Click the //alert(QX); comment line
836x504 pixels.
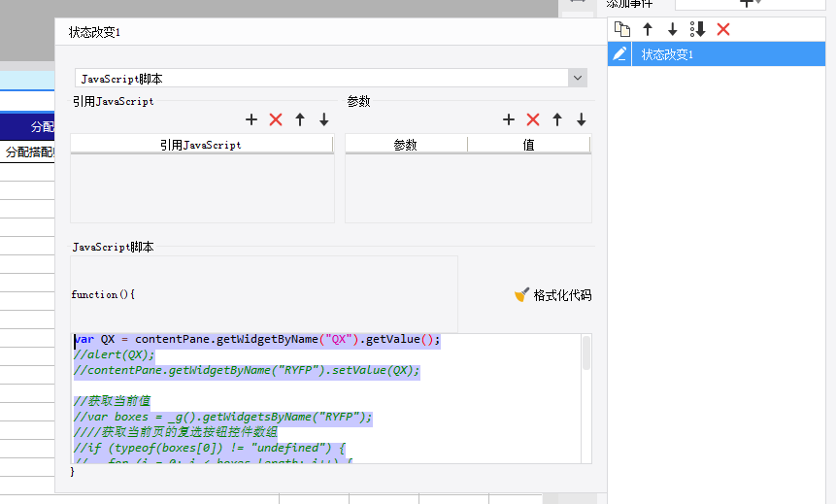(x=114, y=354)
